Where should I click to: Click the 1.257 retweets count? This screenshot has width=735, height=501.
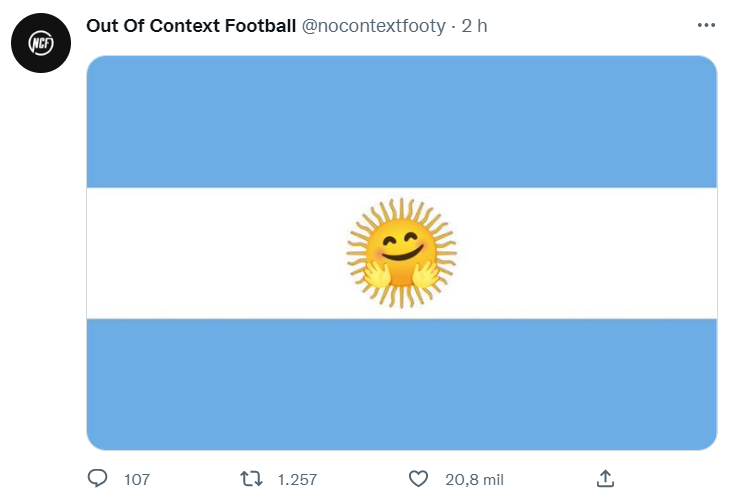tap(297, 479)
